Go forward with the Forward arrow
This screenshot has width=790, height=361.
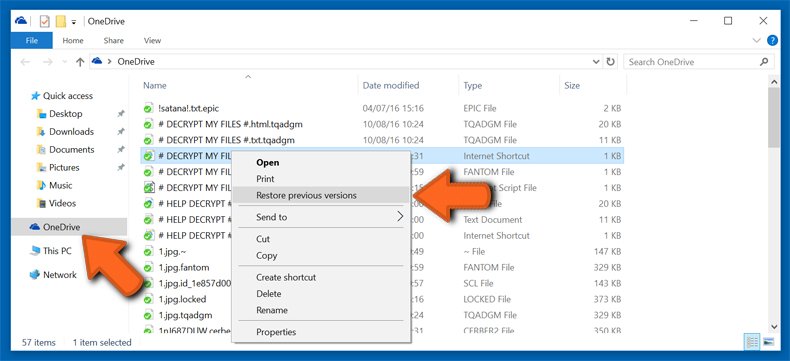coord(48,62)
